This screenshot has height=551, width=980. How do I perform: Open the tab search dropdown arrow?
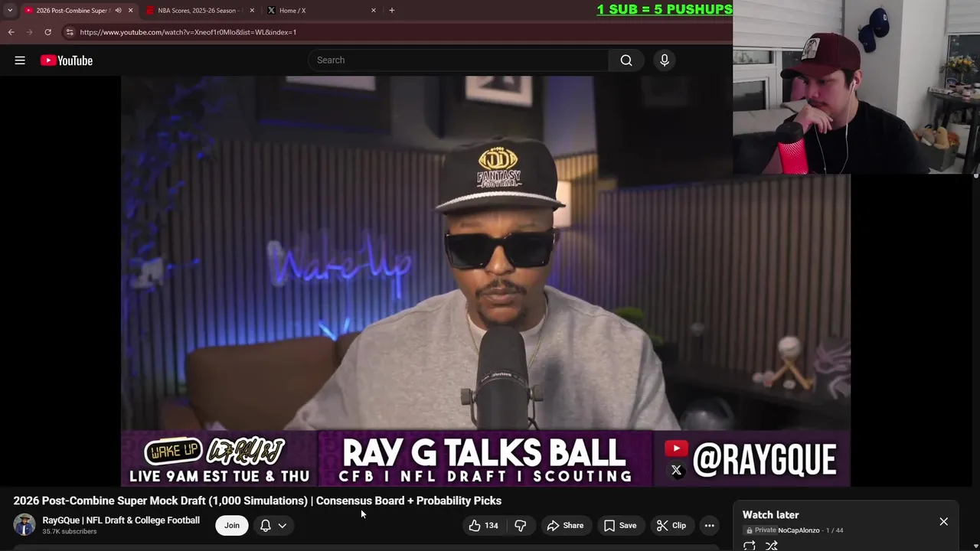click(10, 11)
